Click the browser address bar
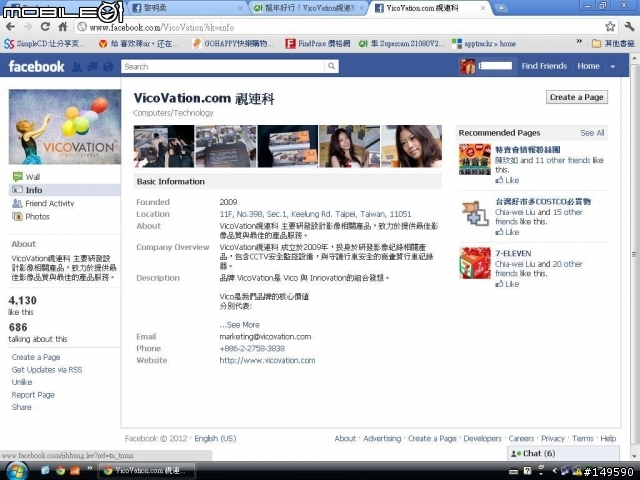The height and width of the screenshot is (480, 640). [x=338, y=27]
